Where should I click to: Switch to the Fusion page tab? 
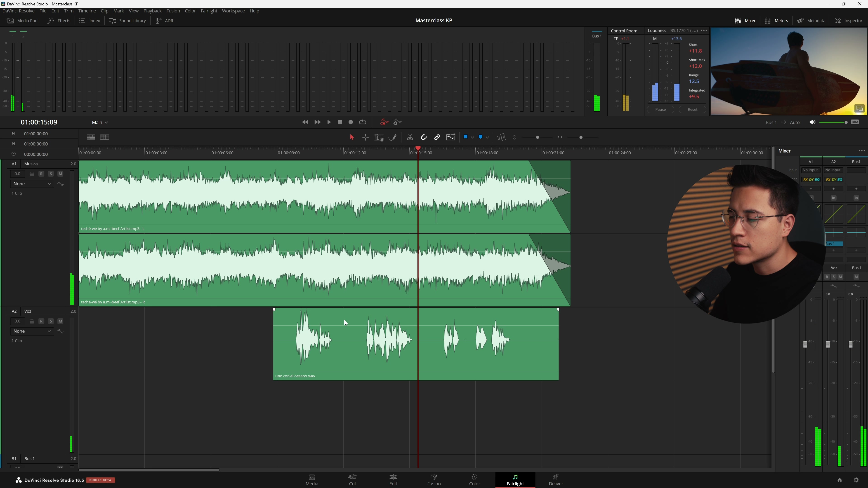click(x=434, y=480)
